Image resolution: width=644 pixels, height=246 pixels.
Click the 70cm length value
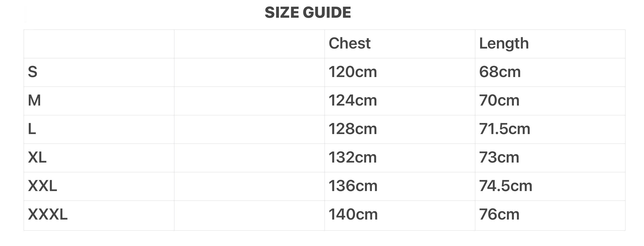[499, 100]
